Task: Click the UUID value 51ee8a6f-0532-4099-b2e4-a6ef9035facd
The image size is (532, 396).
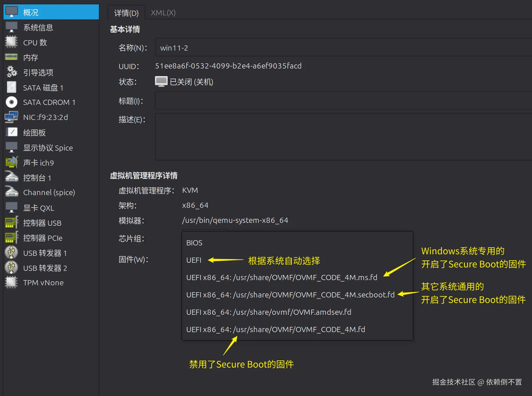Action: (228, 66)
